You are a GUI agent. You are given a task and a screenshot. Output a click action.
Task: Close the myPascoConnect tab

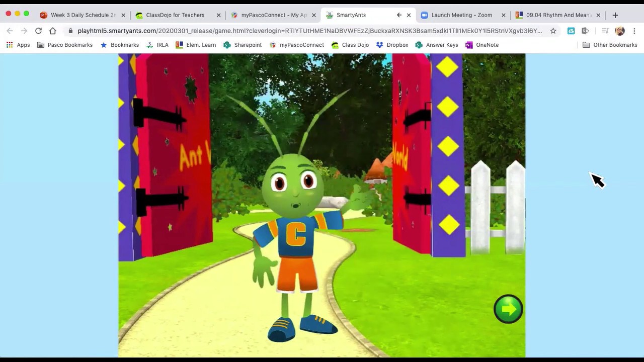314,15
